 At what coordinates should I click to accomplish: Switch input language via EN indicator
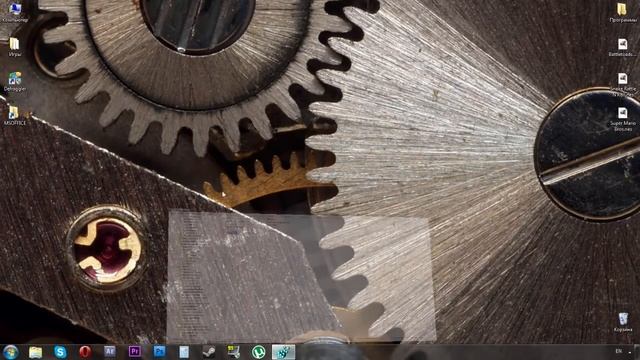coord(619,351)
